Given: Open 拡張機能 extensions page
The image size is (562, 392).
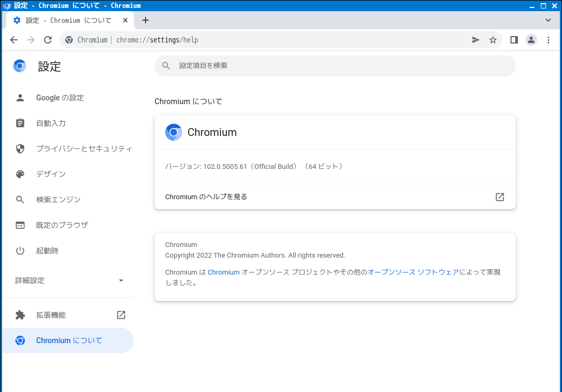Looking at the screenshot, I should (x=68, y=315).
